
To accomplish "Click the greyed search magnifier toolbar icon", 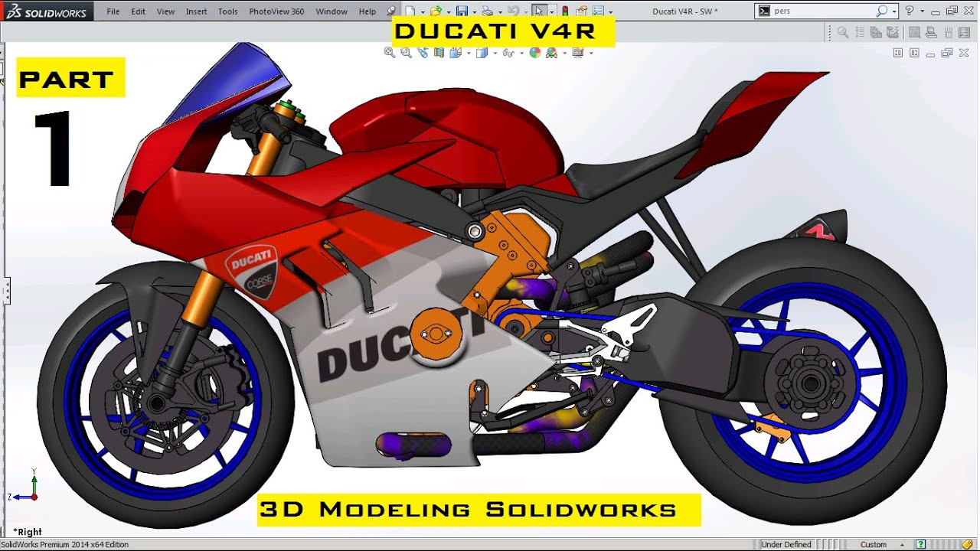I will 843,32.
